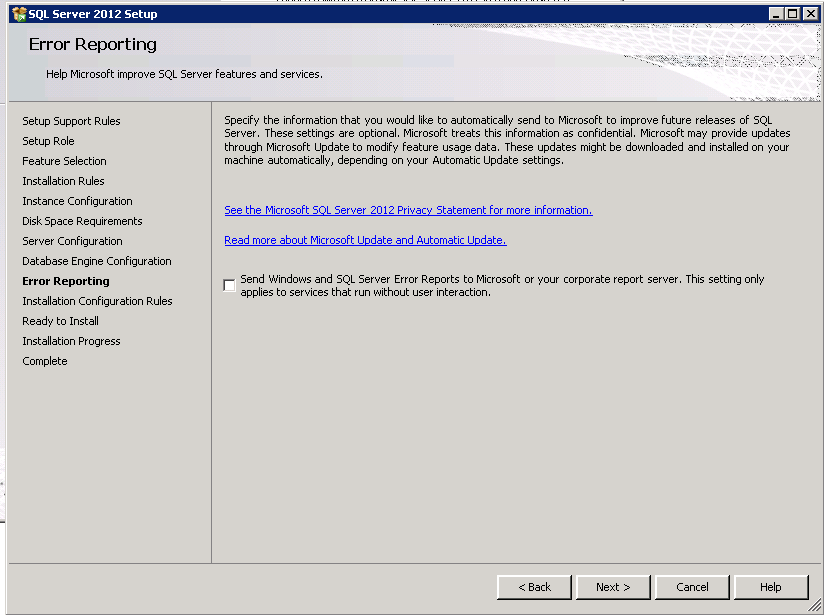Screen dimensions: 824x615
Task: Maximize the SQL Server 2012 Setup window
Action: pyautogui.click(x=792, y=14)
